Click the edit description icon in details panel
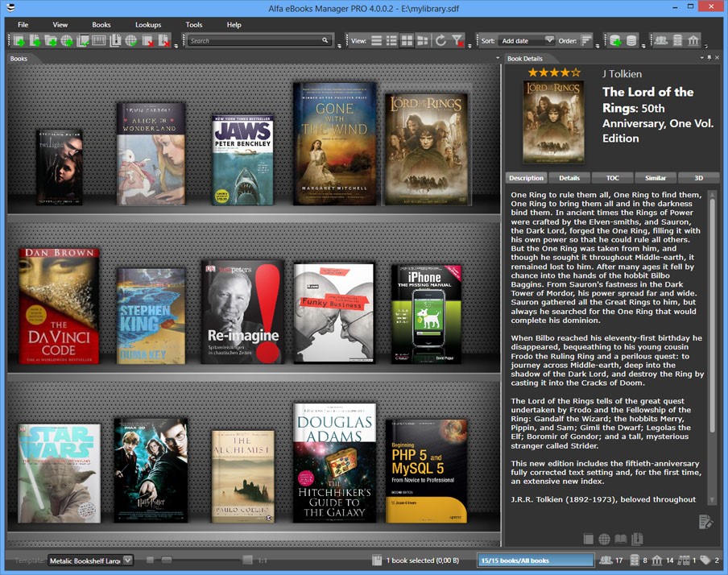 705,522
